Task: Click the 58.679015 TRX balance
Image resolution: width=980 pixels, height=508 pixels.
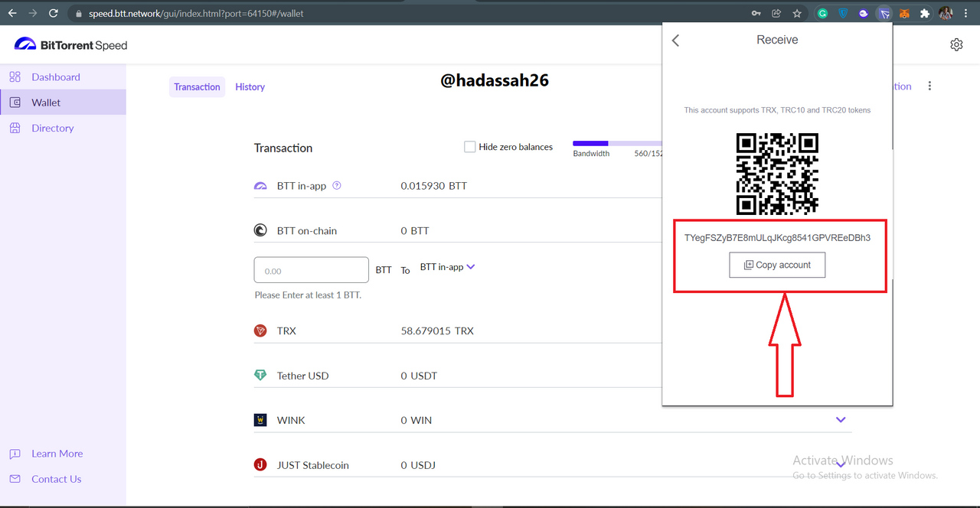Action: 437,331
